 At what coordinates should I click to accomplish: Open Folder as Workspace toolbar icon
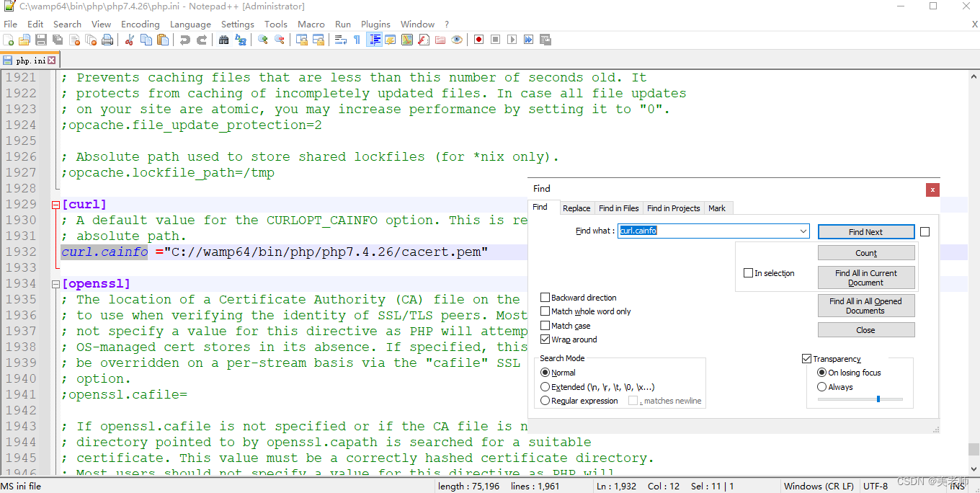pyautogui.click(x=440, y=40)
